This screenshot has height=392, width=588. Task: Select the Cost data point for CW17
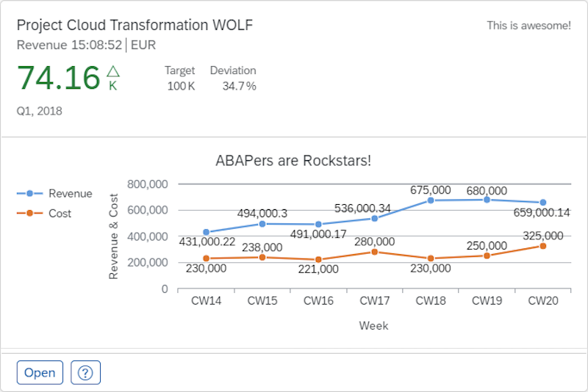(374, 252)
